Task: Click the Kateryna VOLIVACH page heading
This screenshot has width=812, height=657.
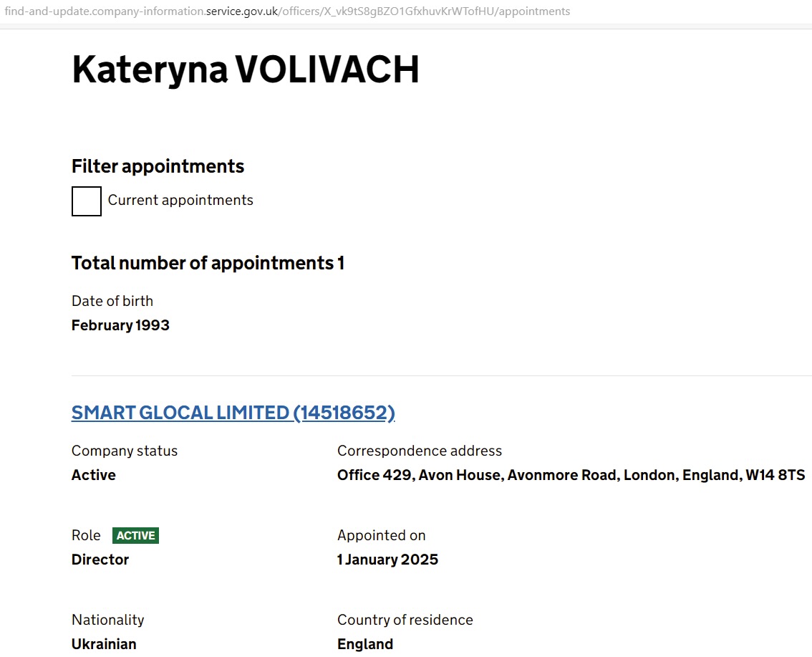Action: point(245,70)
